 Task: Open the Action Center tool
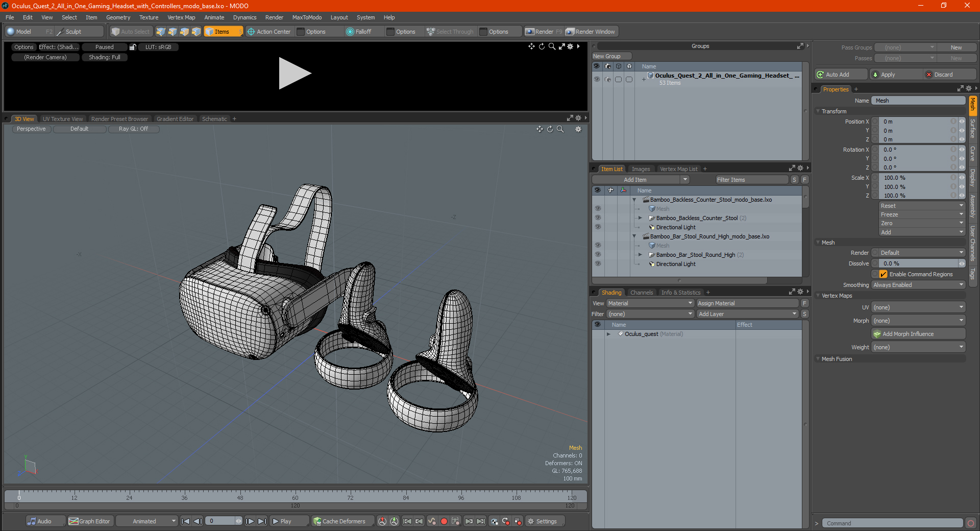coord(269,32)
